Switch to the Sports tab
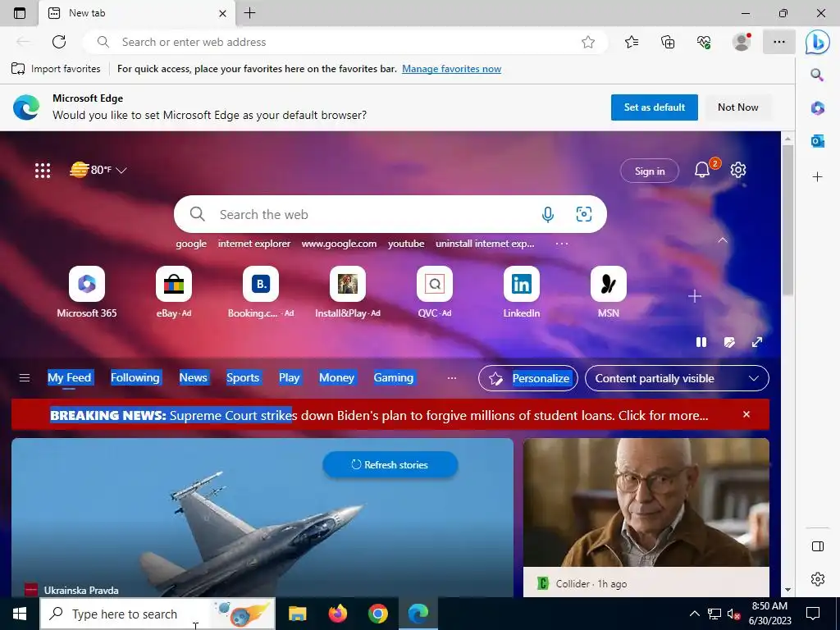 click(243, 377)
